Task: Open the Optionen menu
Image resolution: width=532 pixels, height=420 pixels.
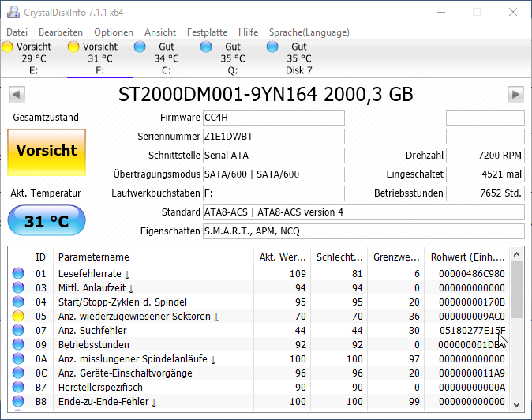Action: click(x=114, y=32)
